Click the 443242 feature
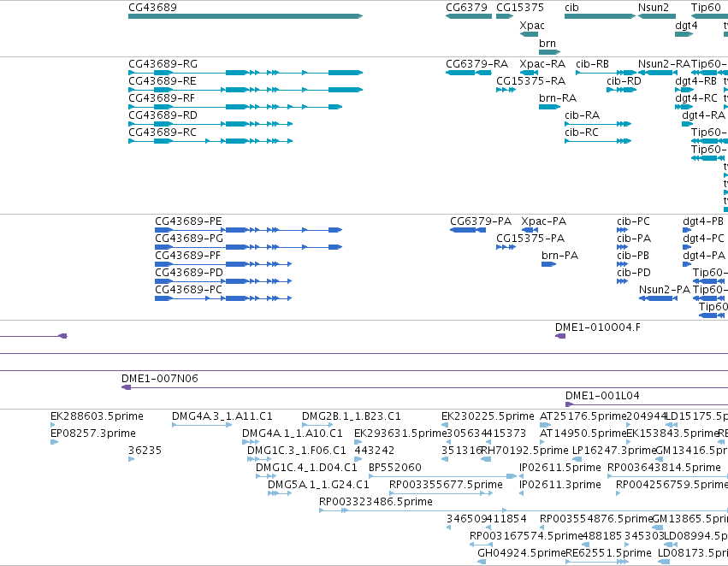The image size is (728, 566). coord(358,459)
